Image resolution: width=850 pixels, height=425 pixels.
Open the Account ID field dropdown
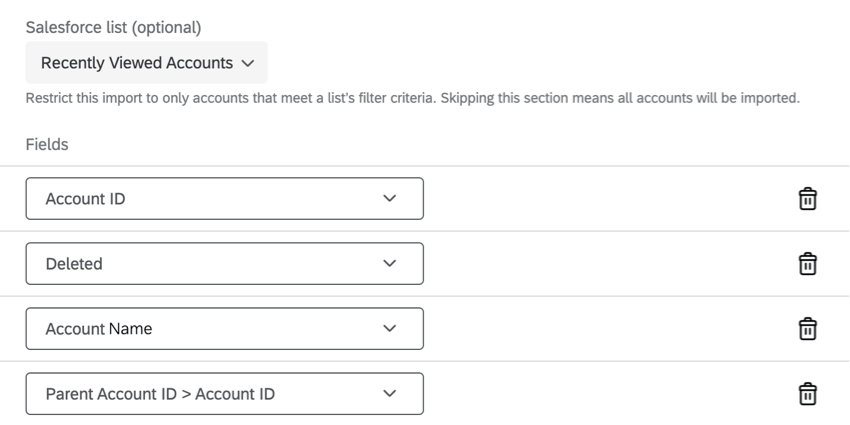point(224,198)
